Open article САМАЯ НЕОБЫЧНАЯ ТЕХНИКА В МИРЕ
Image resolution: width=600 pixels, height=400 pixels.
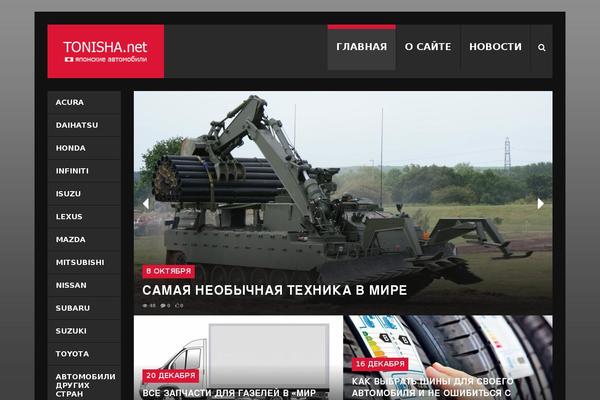pyautogui.click(x=274, y=290)
